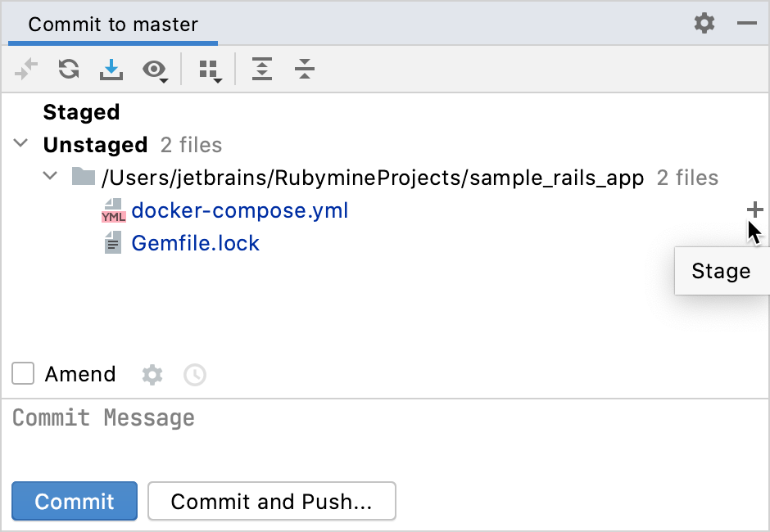Screen dimensions: 770x532
Task: Select the Commit to master tab
Action: [111, 25]
